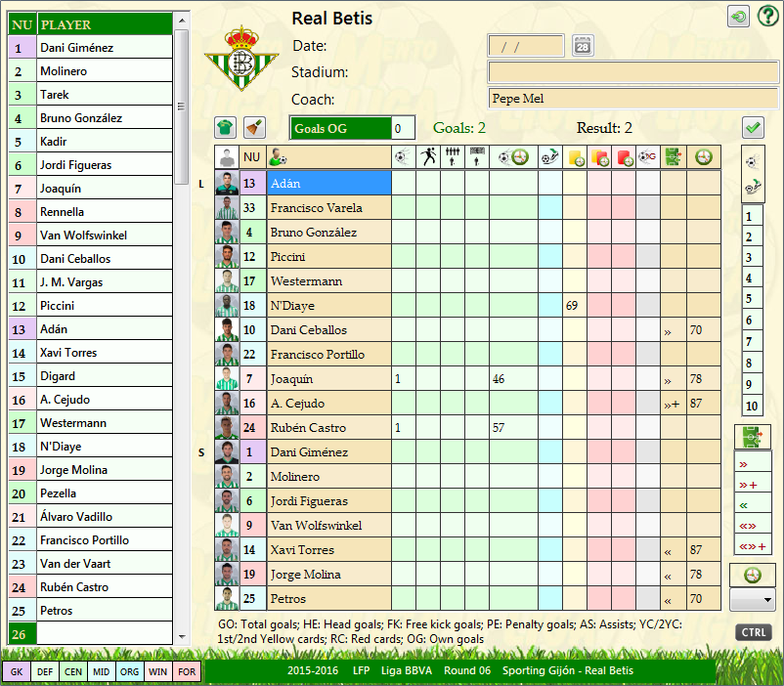Click Petros player photo in lineup

(x=227, y=598)
